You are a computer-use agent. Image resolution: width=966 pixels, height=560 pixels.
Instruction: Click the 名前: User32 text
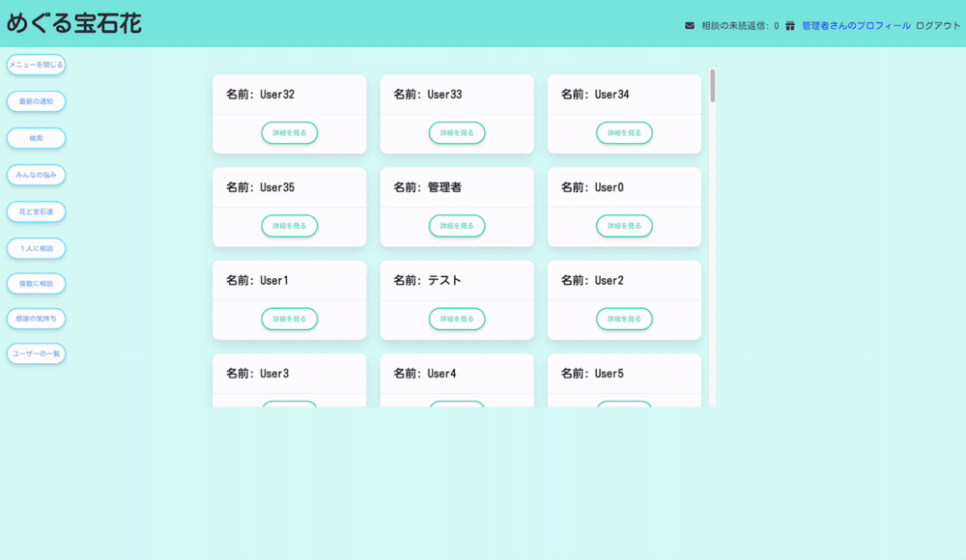260,95
